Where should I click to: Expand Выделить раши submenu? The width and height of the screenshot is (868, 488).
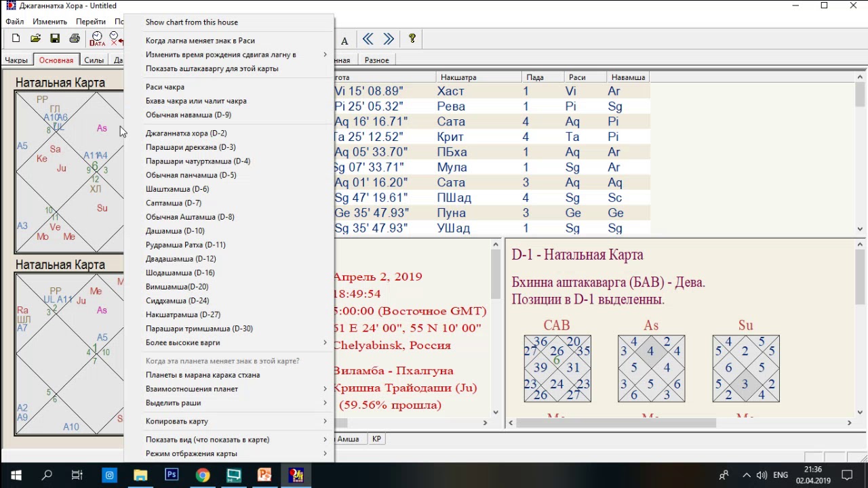point(229,403)
